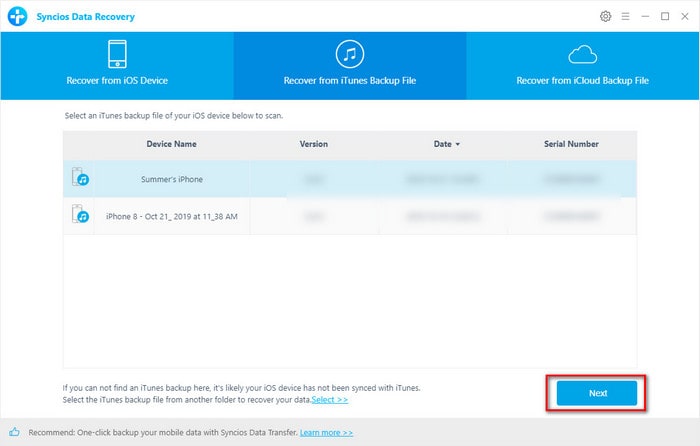Image resolution: width=700 pixels, height=446 pixels.
Task: Open the Select >> link for another folder
Action: pos(330,400)
